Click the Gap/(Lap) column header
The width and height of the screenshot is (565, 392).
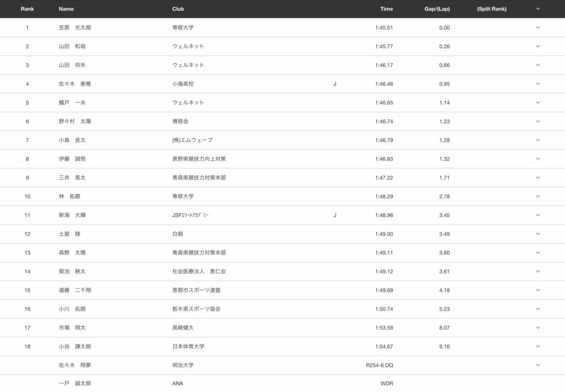pyautogui.click(x=437, y=9)
